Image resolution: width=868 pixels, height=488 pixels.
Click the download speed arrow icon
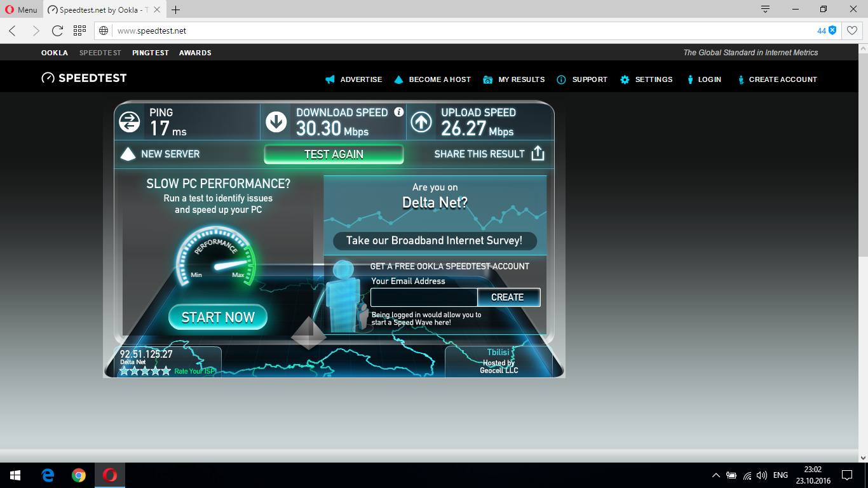pyautogui.click(x=276, y=122)
